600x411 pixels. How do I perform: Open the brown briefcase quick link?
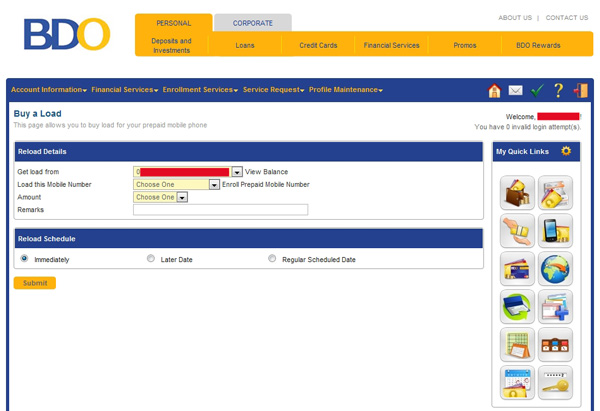555,344
